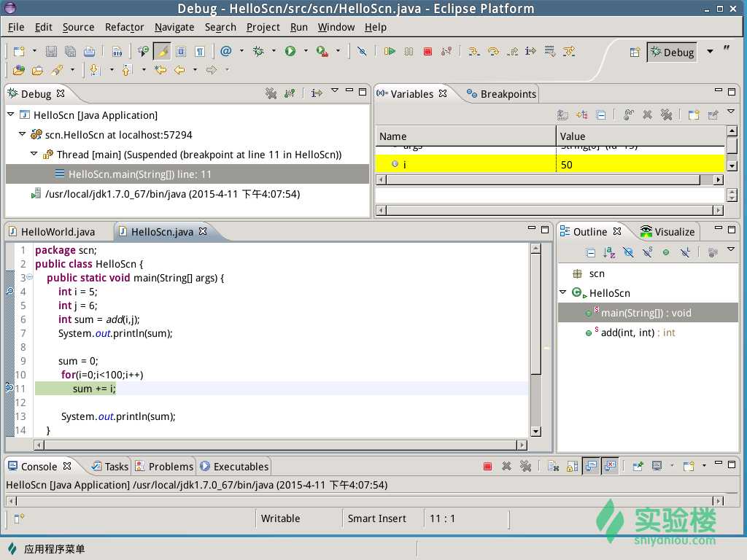The width and height of the screenshot is (747, 560).
Task: Click code line 'sum += i;'
Action: [x=94, y=389]
